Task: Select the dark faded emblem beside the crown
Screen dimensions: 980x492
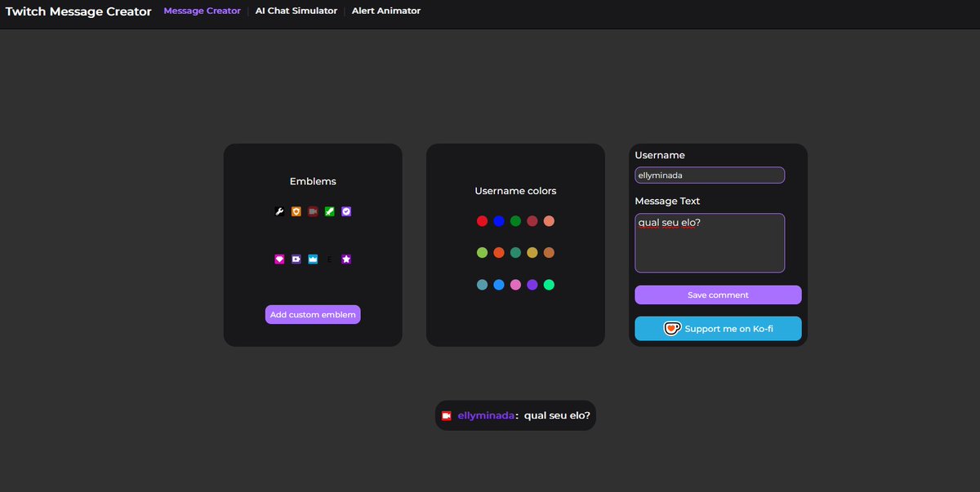Action: tap(329, 259)
